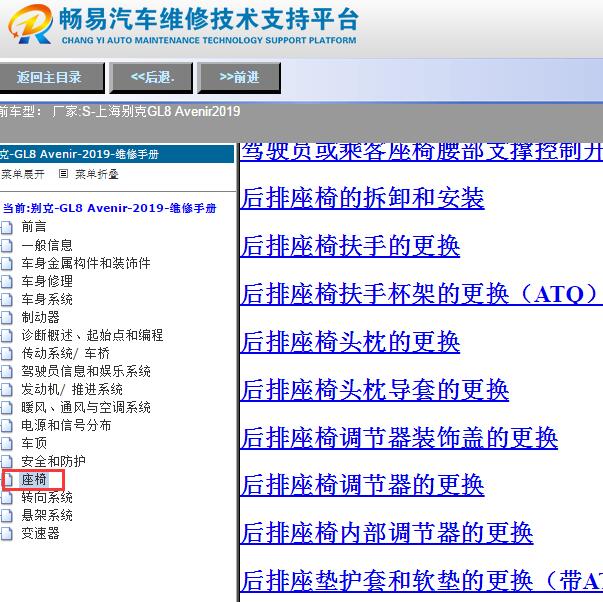Click 当前:别克-GL8 Avenir-2019-维修手册 heading link

point(110,208)
